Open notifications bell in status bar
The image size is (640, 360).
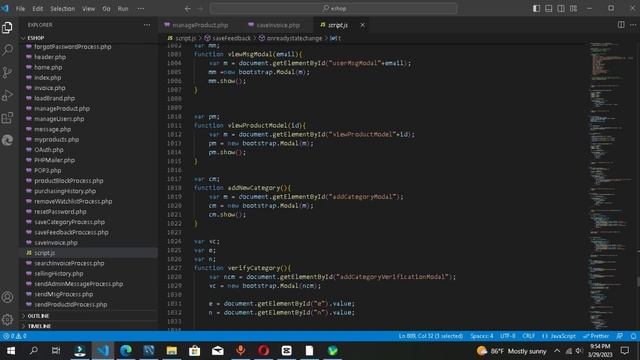coord(633,336)
